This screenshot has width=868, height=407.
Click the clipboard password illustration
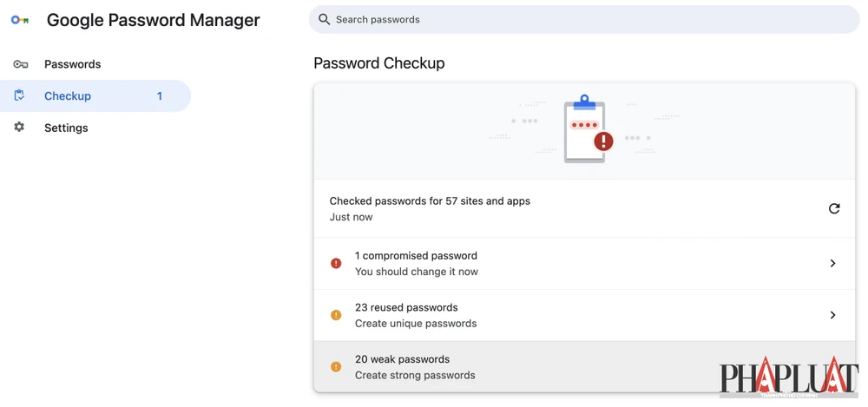(x=585, y=130)
